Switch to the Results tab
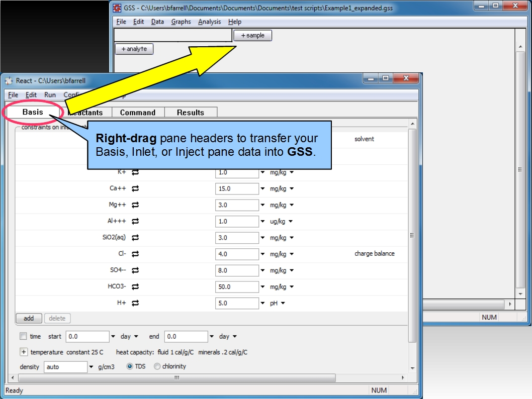 191,113
